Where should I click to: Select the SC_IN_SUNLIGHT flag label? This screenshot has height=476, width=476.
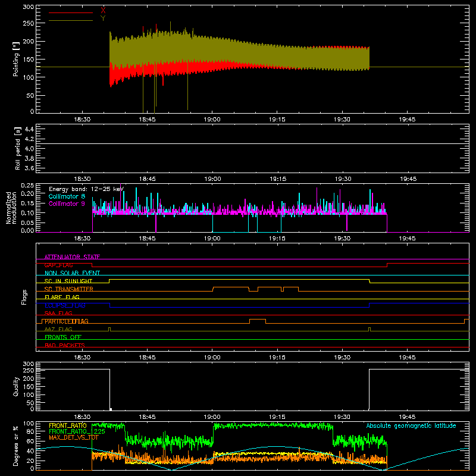coord(68,281)
